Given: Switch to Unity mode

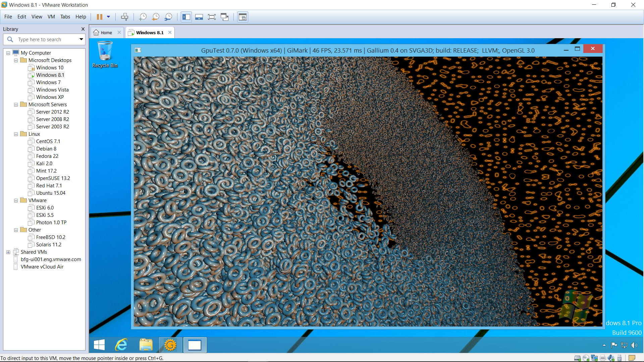Looking at the screenshot, I should tap(224, 17).
